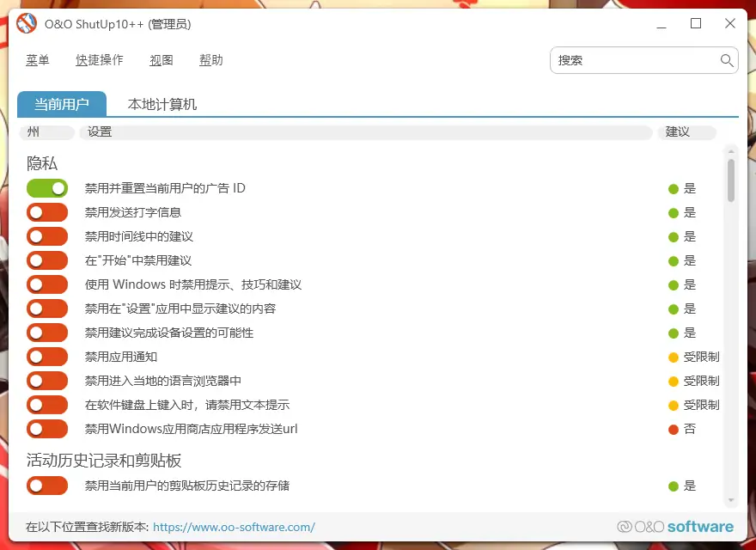756x550 pixels.
Task: Click the magnifier search icon
Action: (727, 60)
